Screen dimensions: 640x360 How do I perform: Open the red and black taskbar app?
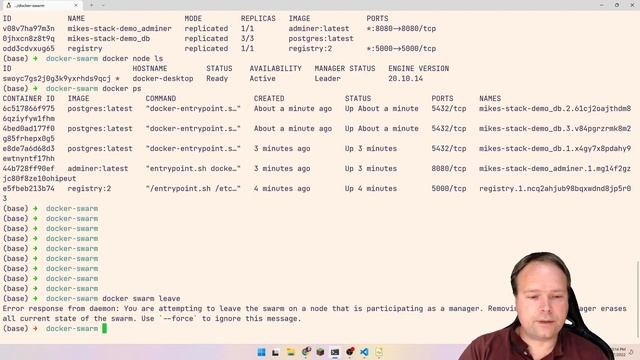click(x=350, y=352)
